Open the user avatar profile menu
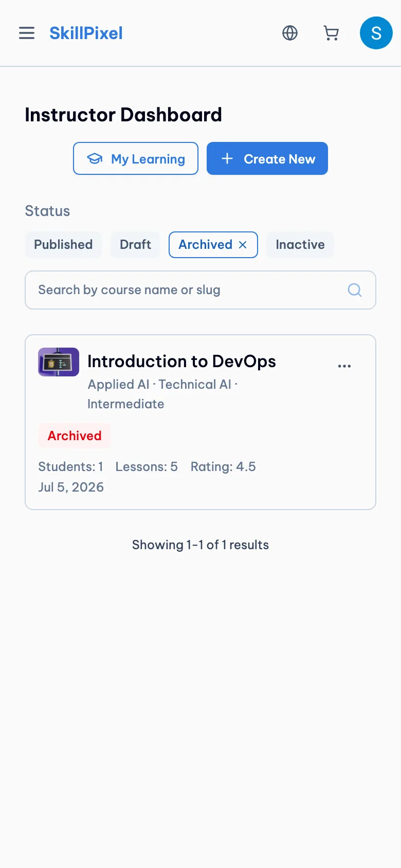Screen dimensions: 401x868 pos(376,33)
